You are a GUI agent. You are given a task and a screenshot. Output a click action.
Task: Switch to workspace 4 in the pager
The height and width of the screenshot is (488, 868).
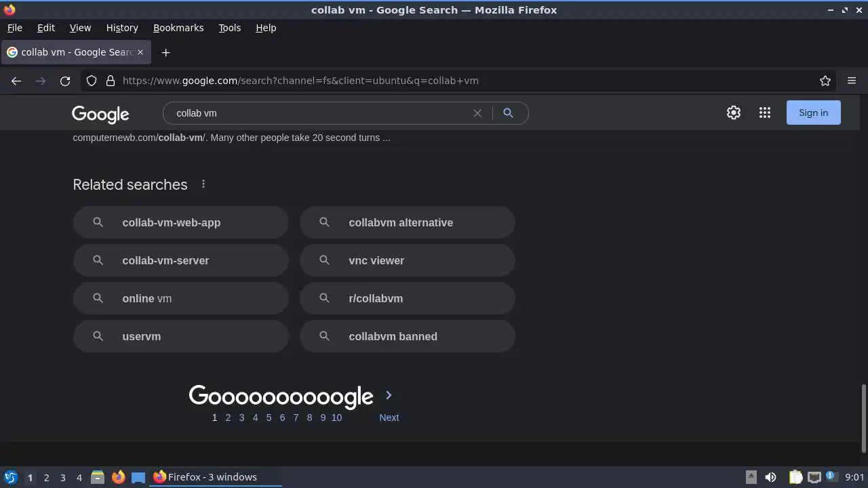coord(79,477)
